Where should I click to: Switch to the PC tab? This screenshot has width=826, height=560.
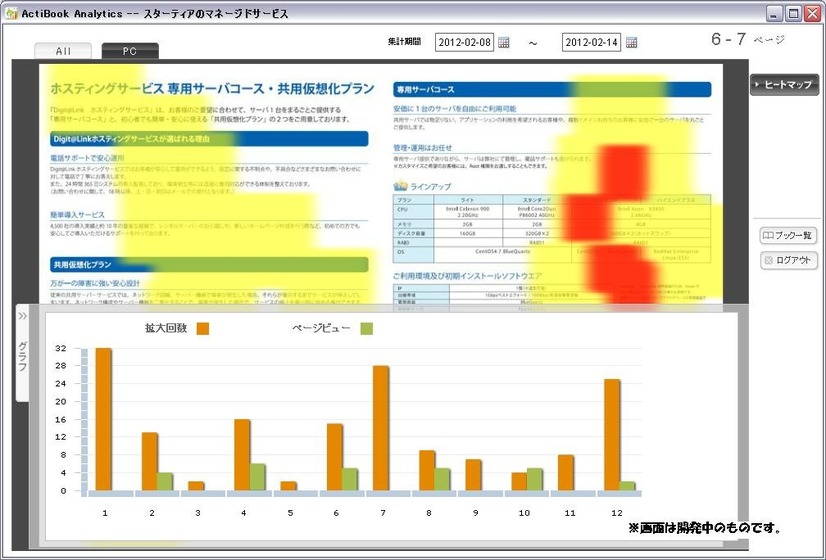[130, 51]
